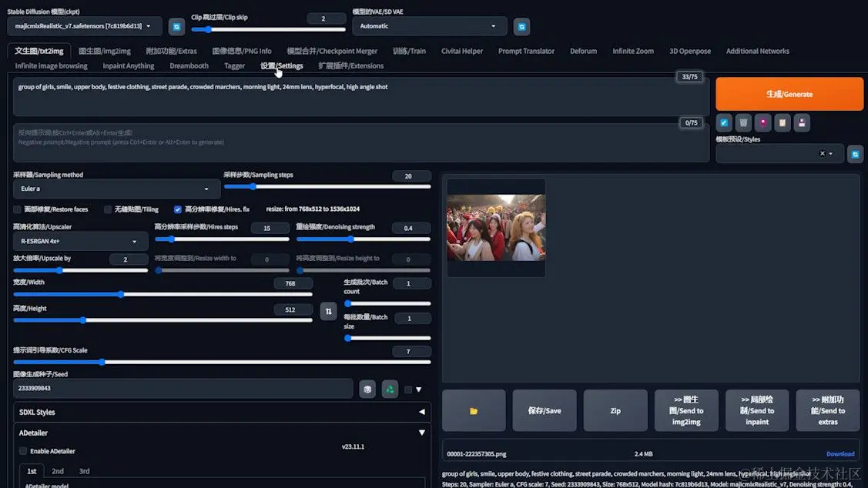Open the Additional Networks tab
This screenshot has height=488, width=868.
pos(757,51)
